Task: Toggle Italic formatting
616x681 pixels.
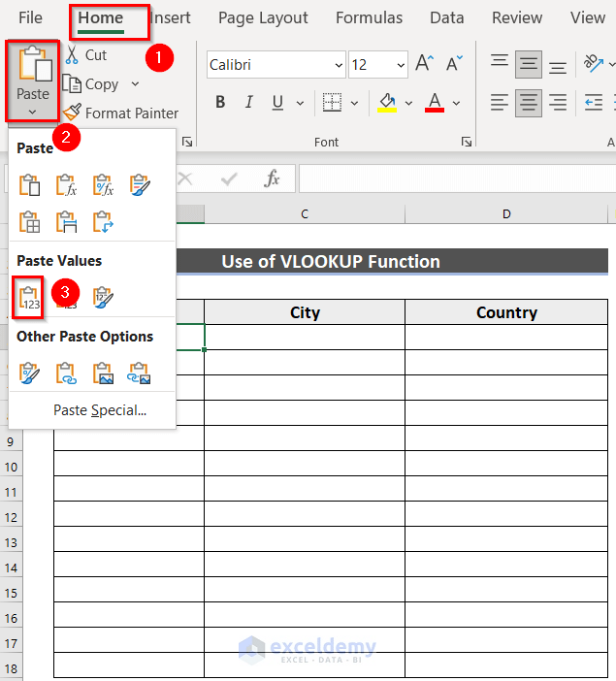Action: click(249, 103)
